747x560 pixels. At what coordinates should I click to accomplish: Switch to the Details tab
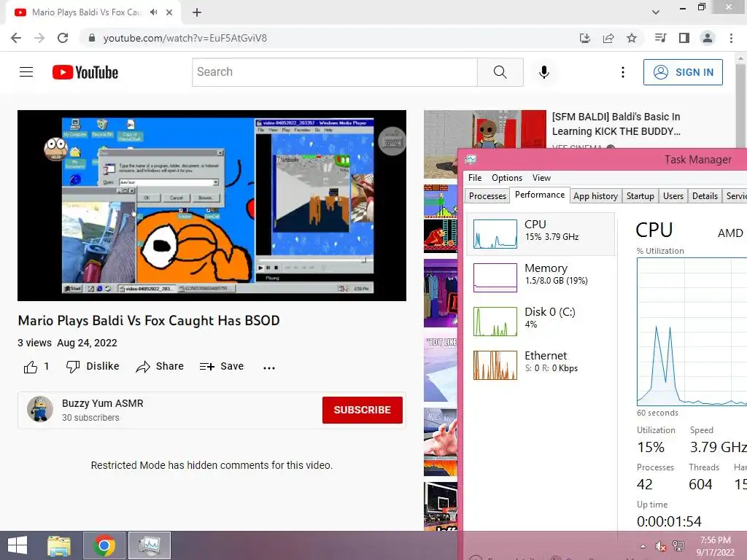[x=705, y=195]
